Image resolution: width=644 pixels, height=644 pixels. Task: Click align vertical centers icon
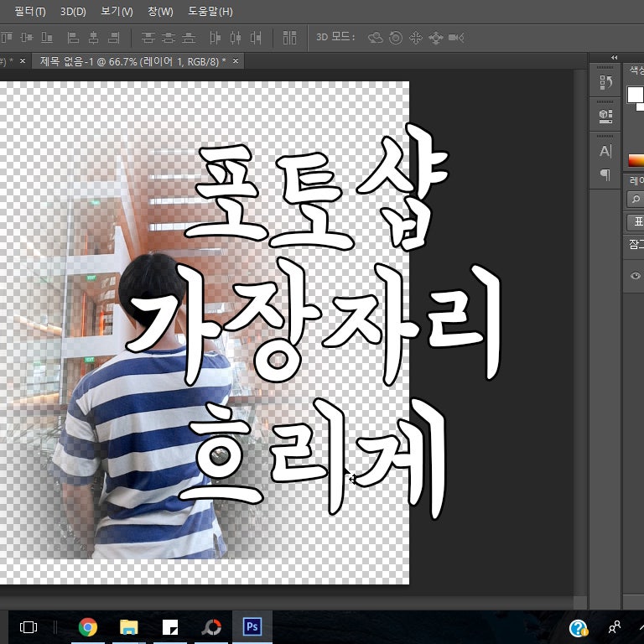tap(27, 38)
